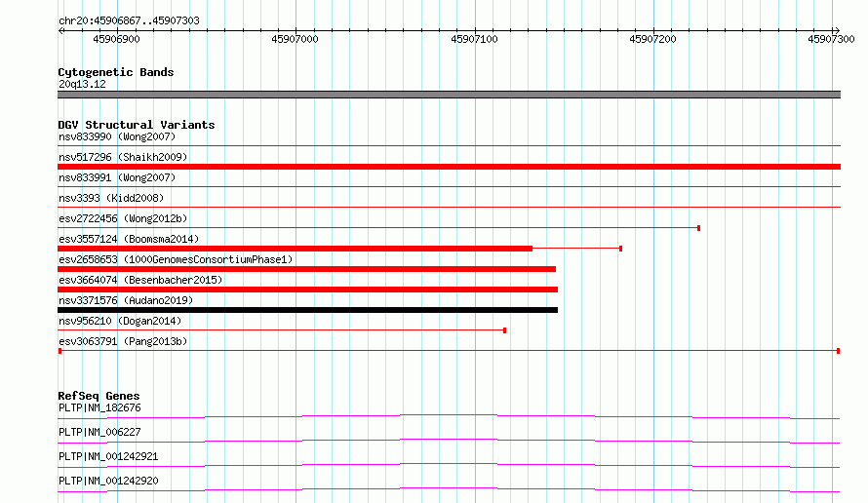Open the RefSeq Genes track title
The width and height of the screenshot is (868, 503).
point(99,396)
